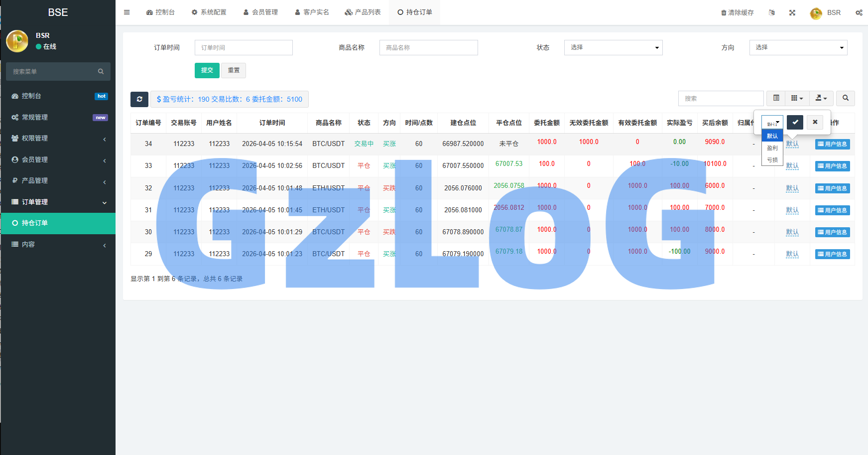
Task: Click 用户信息 button for order 34
Action: click(x=832, y=144)
